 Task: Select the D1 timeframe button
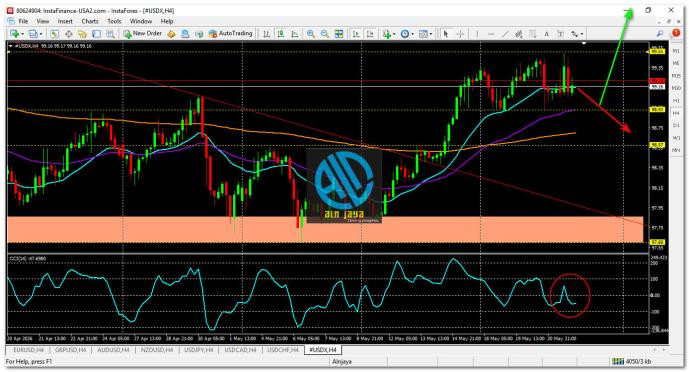tap(676, 126)
